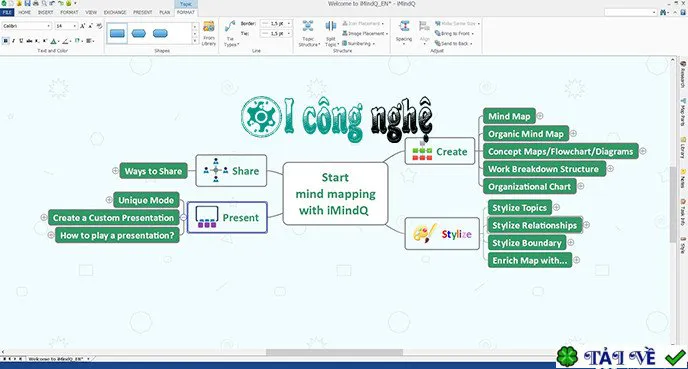Screen dimensions: 688x369
Task: Select the central Start mind mapping topic
Action: click(x=335, y=193)
